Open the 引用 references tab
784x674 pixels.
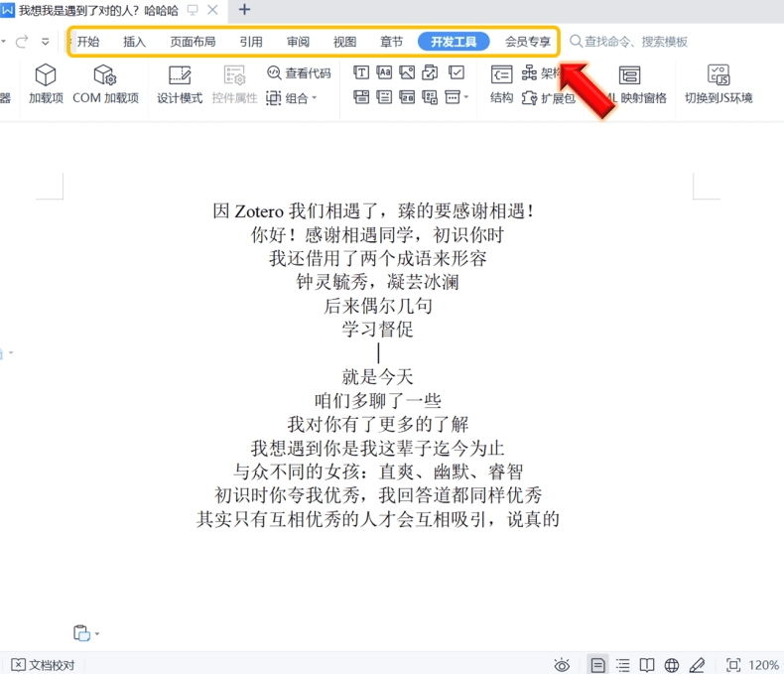coord(251,42)
